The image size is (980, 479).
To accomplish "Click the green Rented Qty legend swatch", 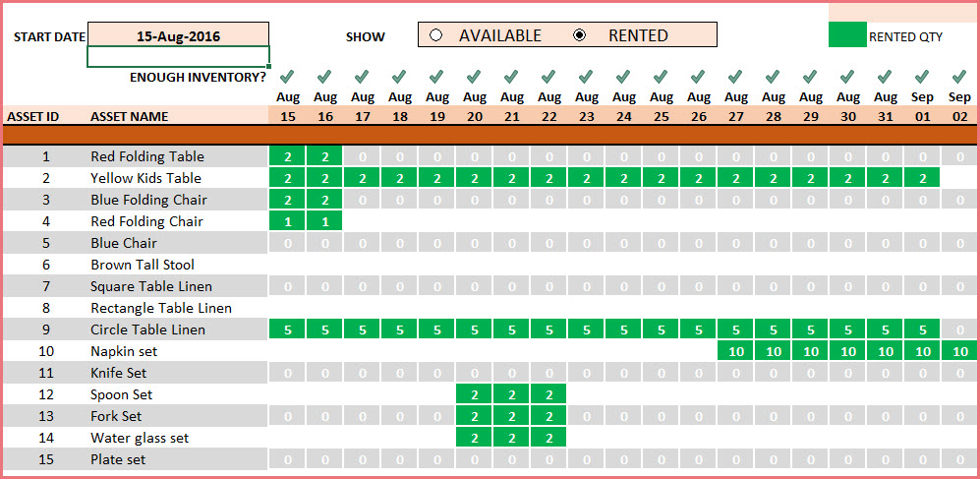I will tap(847, 36).
